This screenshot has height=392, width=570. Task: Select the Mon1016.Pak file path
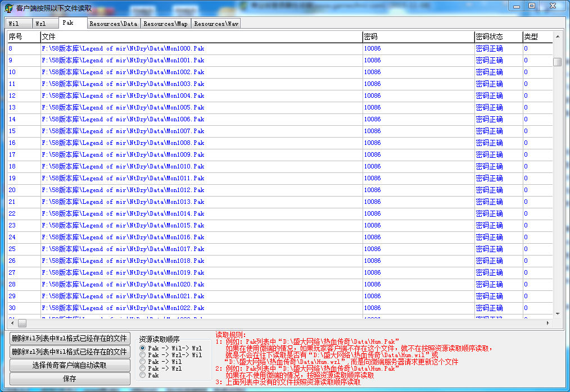(x=123, y=237)
